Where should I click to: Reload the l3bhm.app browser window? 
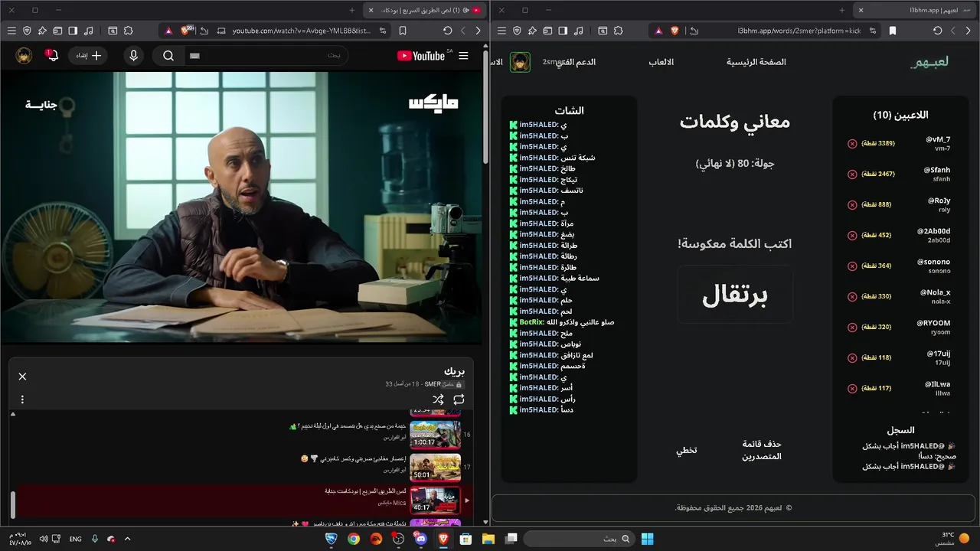point(938,31)
